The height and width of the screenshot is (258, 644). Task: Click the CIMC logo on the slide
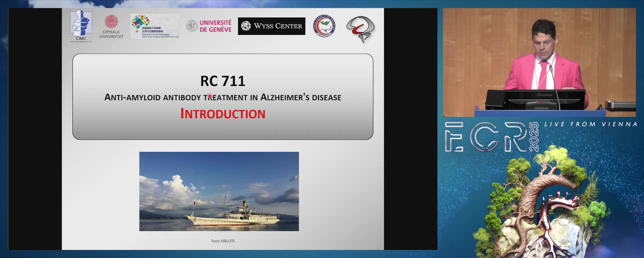click(x=81, y=26)
